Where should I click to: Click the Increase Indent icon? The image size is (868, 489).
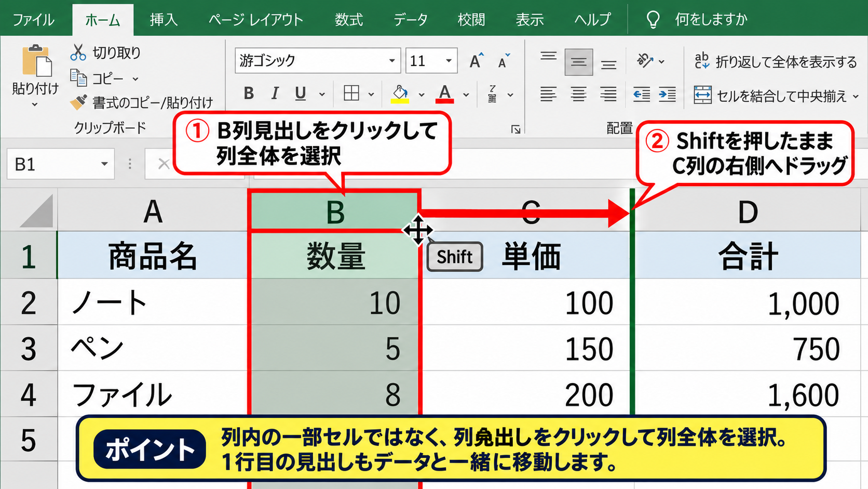[x=667, y=94]
